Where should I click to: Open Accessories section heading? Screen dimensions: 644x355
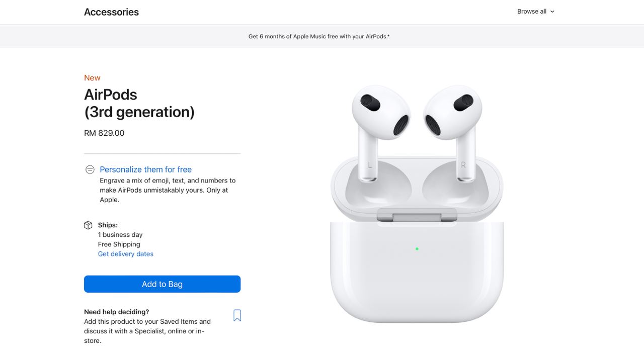pyautogui.click(x=111, y=12)
